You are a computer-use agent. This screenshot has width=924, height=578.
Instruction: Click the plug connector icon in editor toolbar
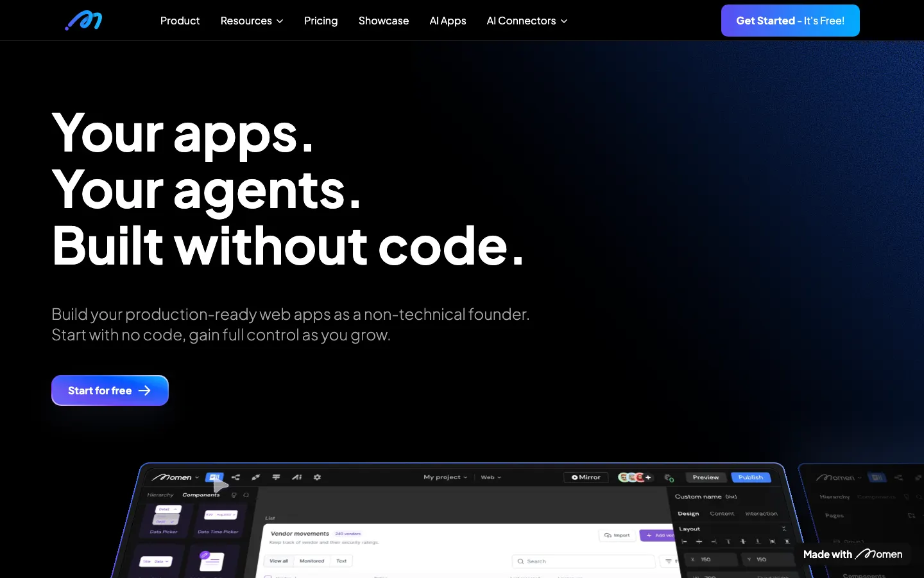click(256, 477)
